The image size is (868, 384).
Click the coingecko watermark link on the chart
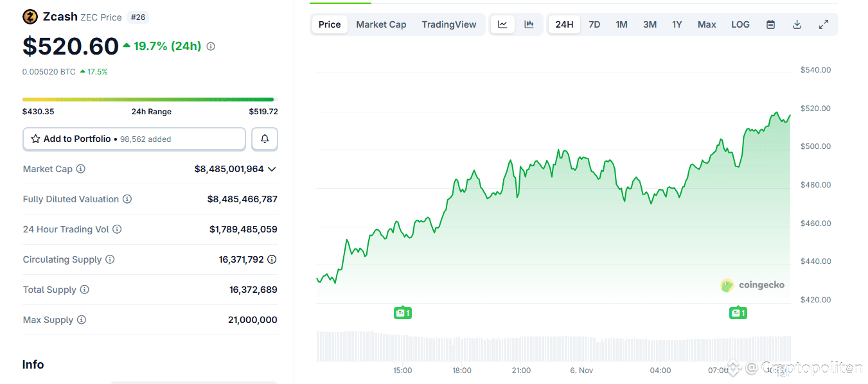[752, 284]
